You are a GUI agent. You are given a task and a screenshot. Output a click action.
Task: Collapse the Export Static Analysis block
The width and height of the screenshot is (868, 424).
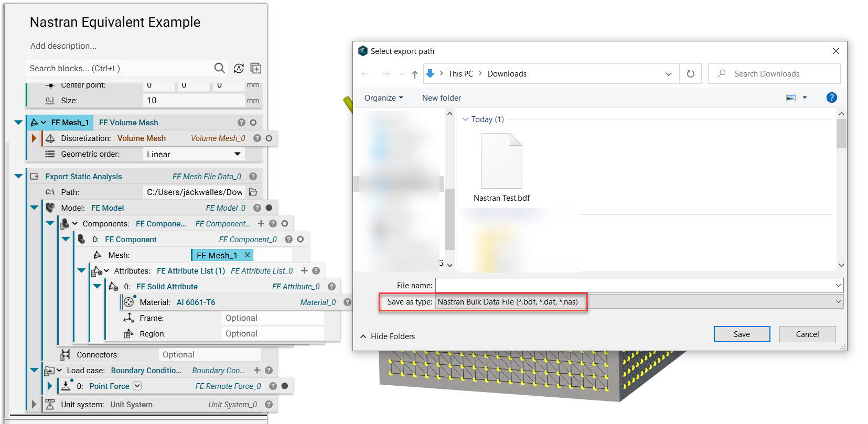click(x=18, y=177)
